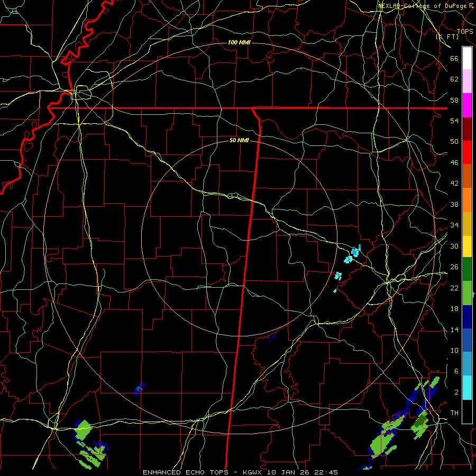Click the 34 label on the scale
Image resolution: width=476 pixels, height=476 pixels.
coord(454,225)
